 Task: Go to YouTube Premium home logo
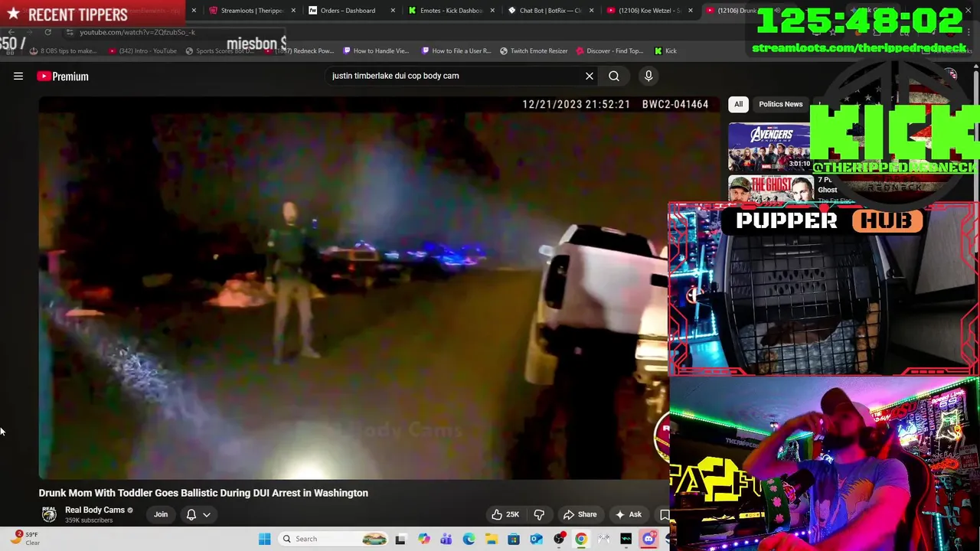tap(63, 76)
